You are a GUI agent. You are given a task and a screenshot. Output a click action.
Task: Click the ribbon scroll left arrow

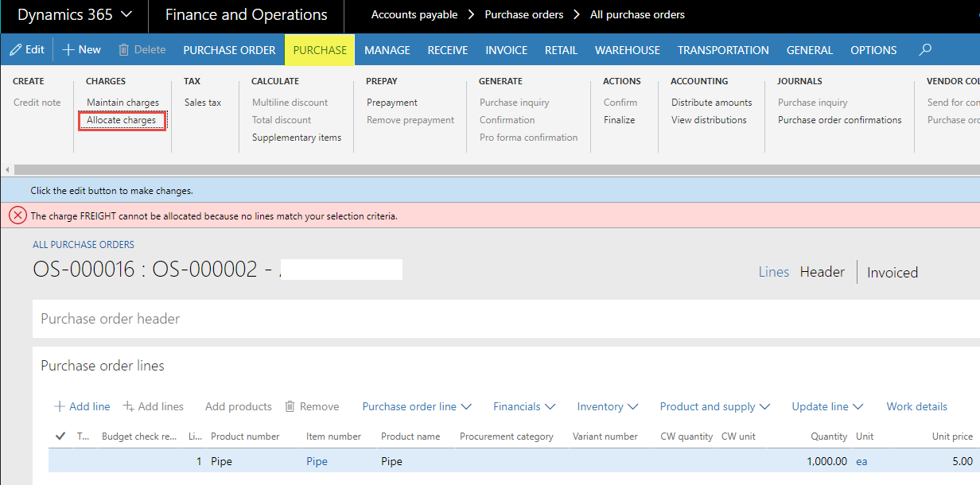click(x=7, y=170)
